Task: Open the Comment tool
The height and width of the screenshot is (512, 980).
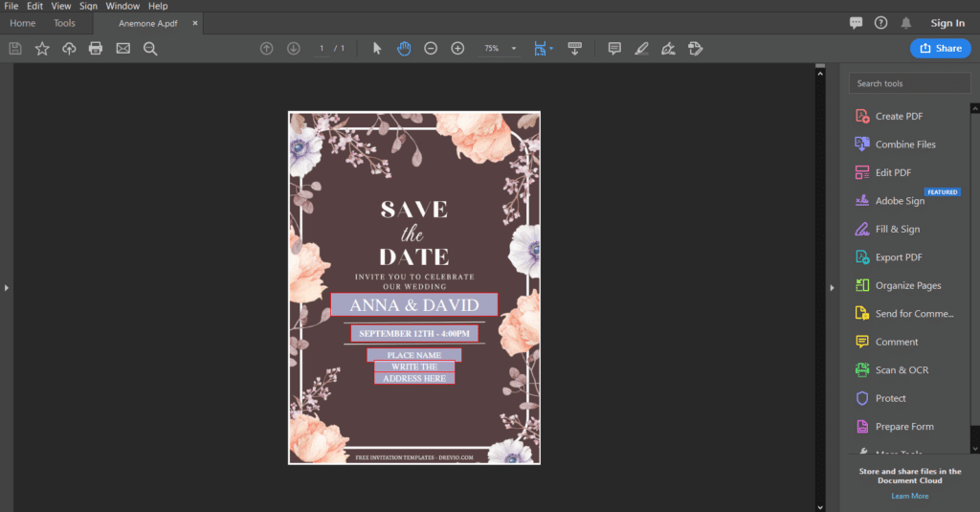Action: pos(897,342)
